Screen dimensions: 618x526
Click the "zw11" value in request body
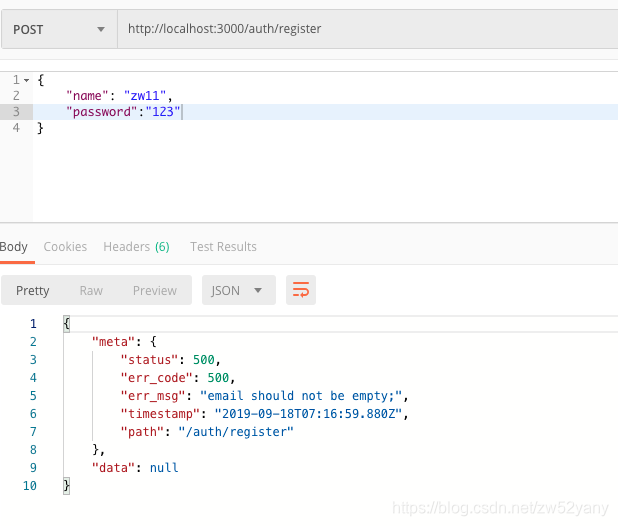(x=145, y=96)
